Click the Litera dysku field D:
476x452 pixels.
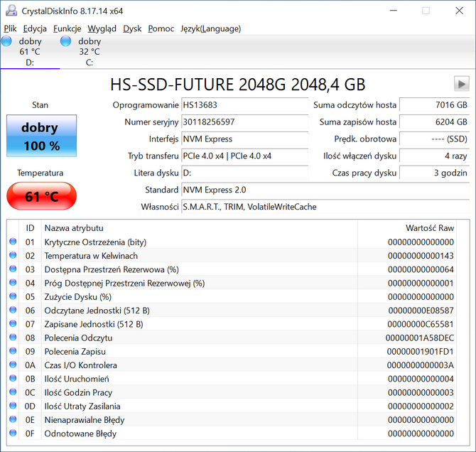[245, 173]
